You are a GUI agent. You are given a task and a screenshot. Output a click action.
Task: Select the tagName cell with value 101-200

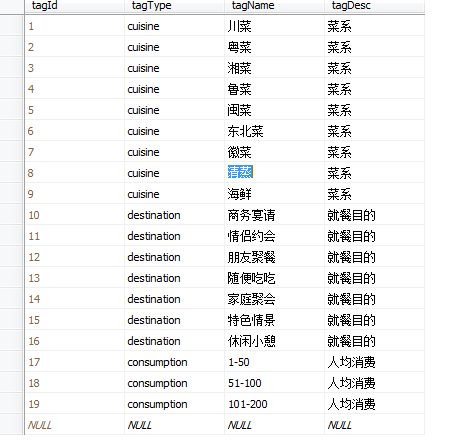(274, 404)
